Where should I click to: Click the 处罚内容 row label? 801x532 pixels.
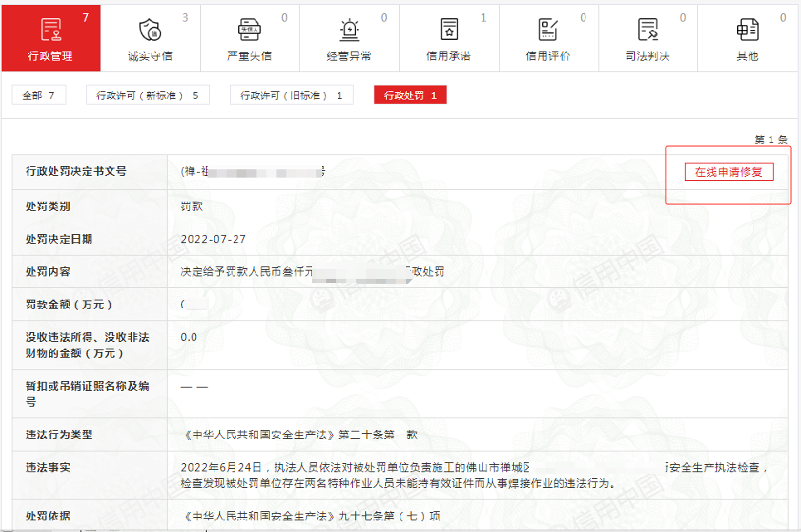pyautogui.click(x=48, y=271)
